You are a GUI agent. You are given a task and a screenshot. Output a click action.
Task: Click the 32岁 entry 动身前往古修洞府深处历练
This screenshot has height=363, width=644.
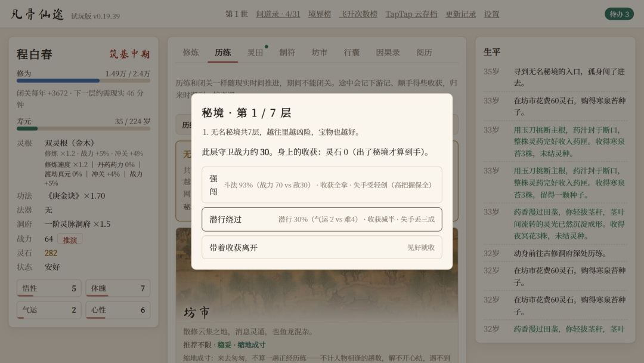pos(555,253)
